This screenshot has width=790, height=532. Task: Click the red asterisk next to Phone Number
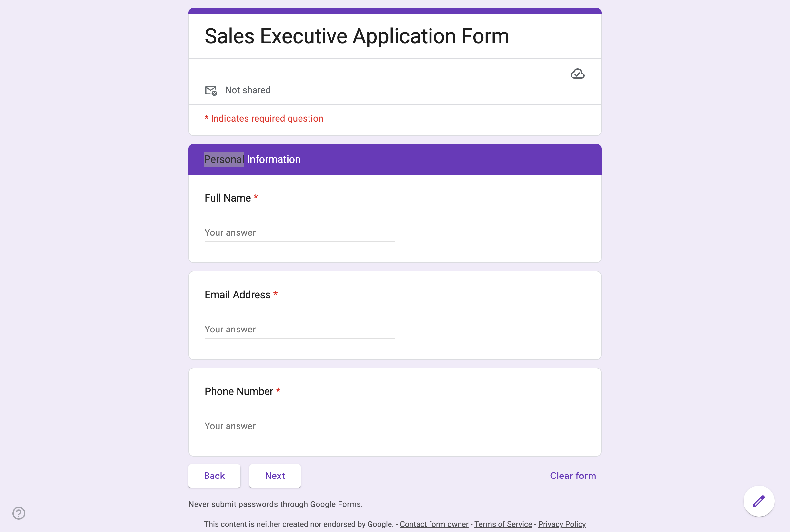point(279,390)
